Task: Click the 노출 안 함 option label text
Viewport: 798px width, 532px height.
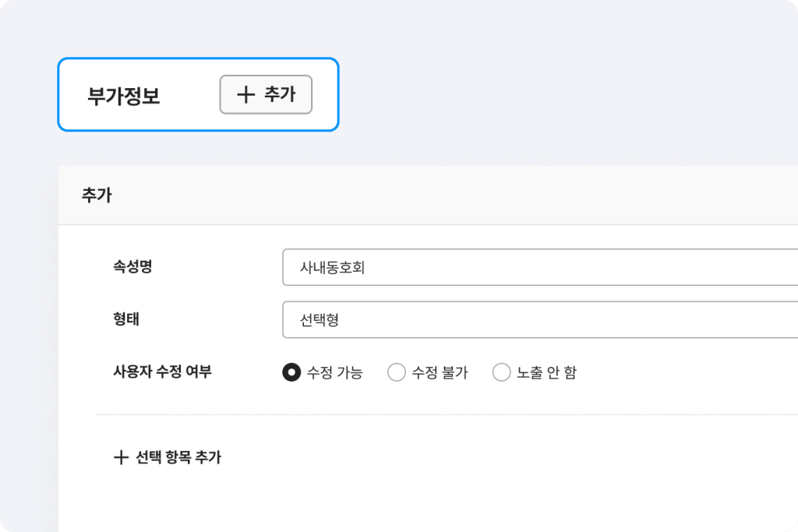Action: [546, 372]
